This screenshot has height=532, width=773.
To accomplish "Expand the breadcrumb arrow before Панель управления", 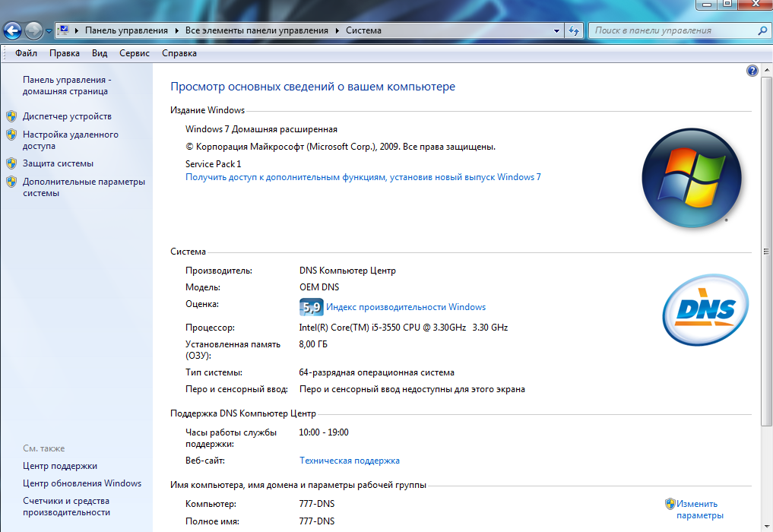I will point(77,30).
